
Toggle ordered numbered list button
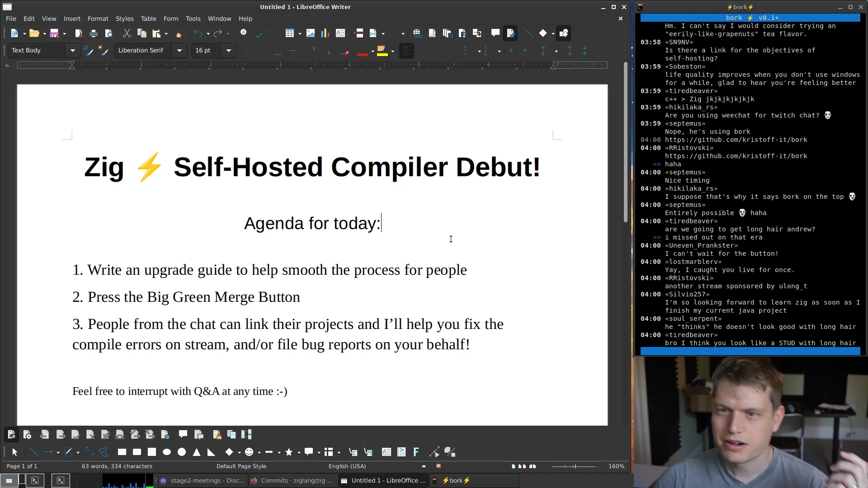pos(486,51)
